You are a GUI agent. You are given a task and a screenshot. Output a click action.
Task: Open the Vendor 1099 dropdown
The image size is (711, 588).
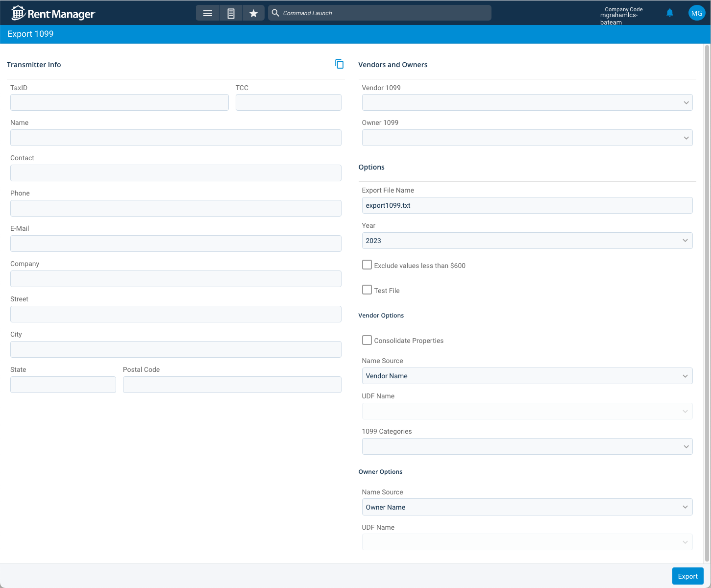point(527,102)
